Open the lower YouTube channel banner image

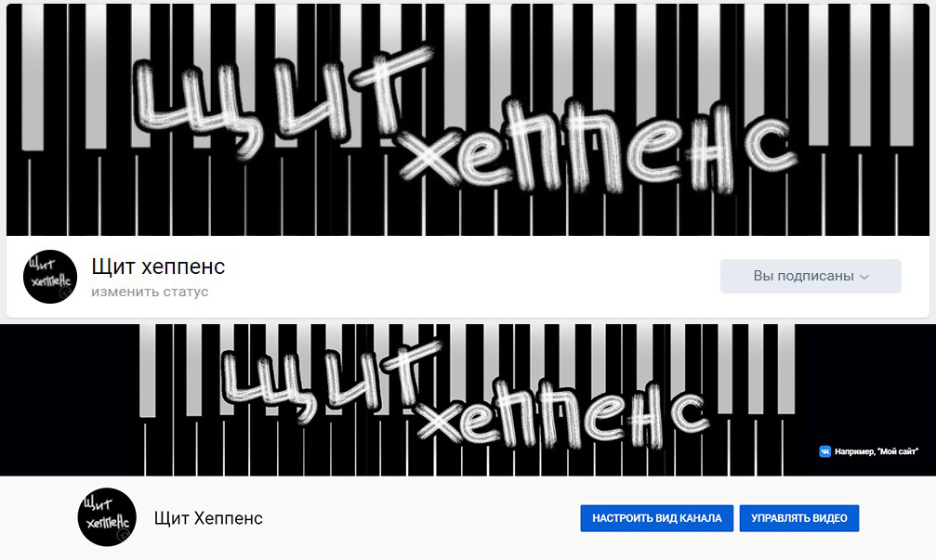coord(468,400)
